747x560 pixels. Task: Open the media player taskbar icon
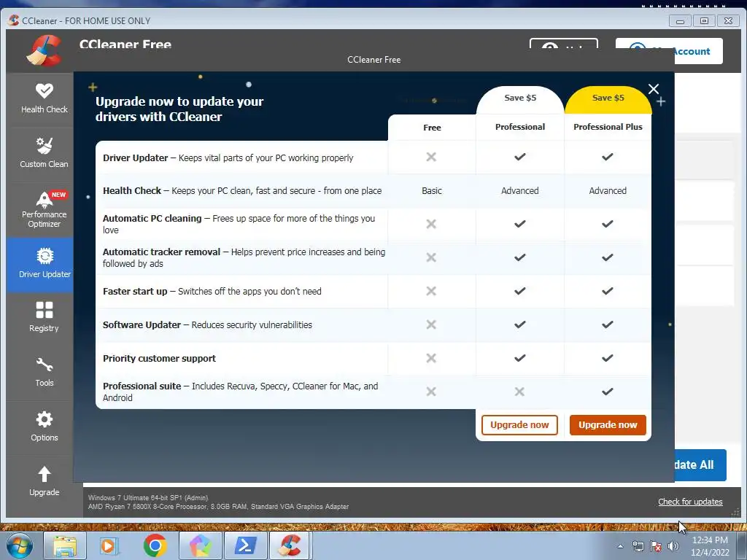click(109, 545)
